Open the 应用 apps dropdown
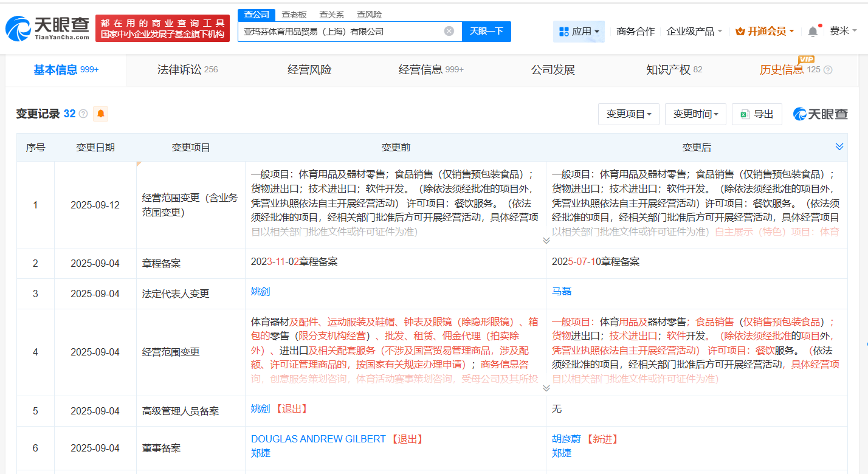This screenshot has width=868, height=474. pos(579,32)
